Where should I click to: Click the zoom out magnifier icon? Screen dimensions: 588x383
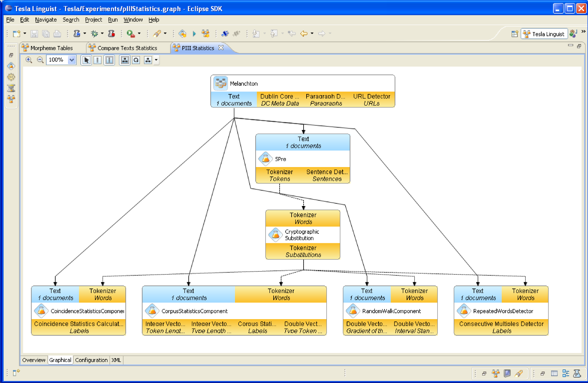click(40, 60)
